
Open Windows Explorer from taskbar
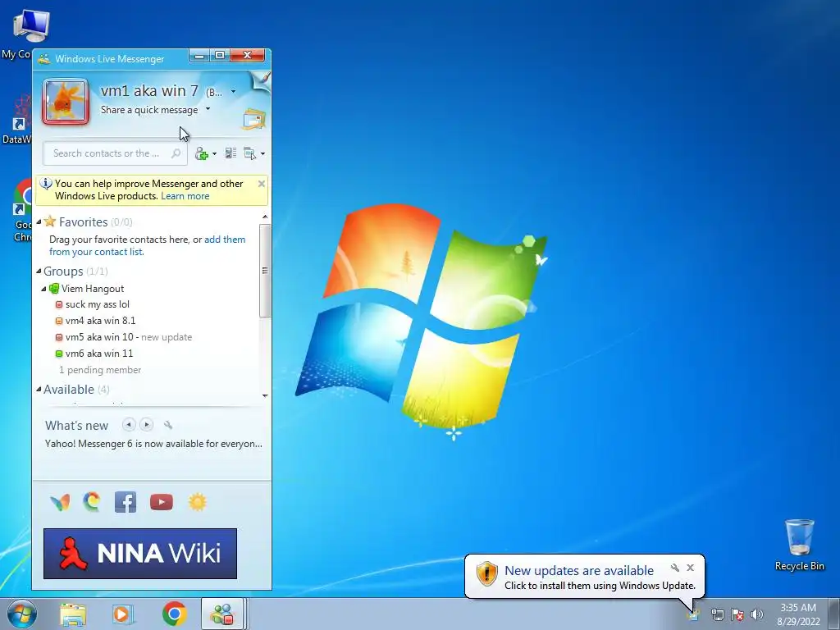72,614
